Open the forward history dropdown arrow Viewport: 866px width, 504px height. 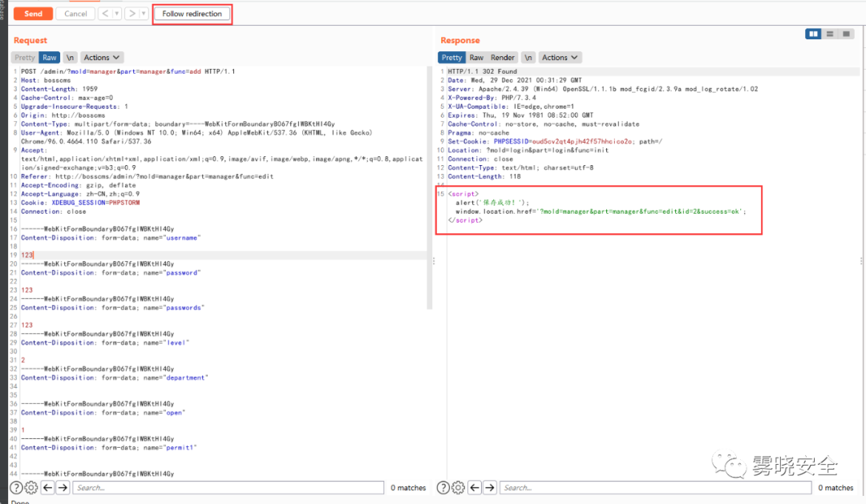tap(144, 14)
